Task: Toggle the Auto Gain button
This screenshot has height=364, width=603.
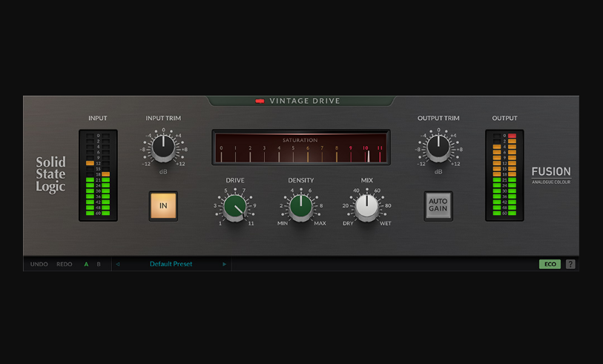Action: tap(438, 206)
